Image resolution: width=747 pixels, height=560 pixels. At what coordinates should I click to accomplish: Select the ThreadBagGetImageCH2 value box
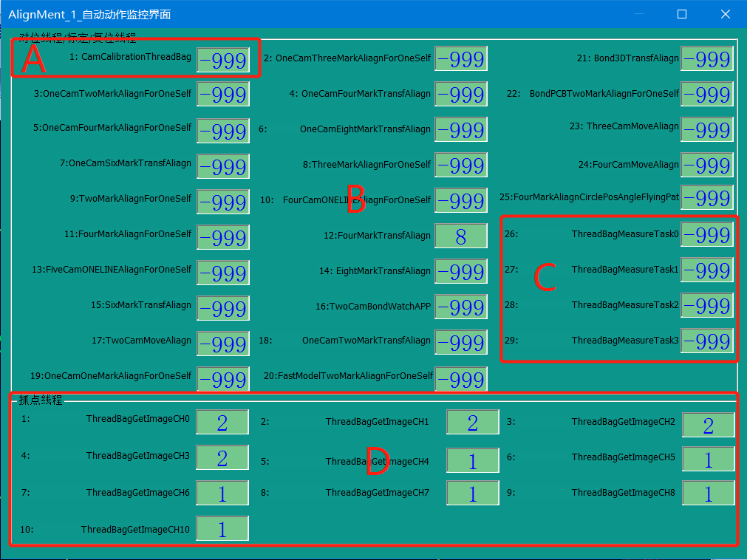coord(708,425)
